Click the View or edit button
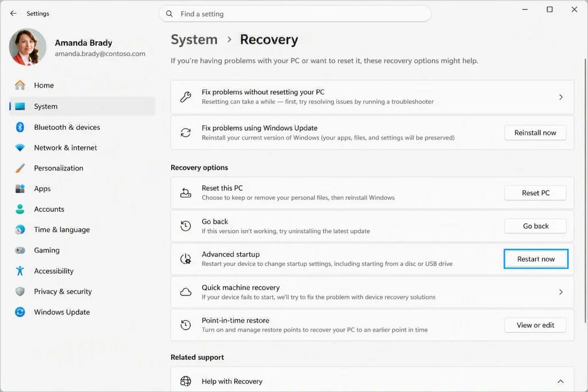588x392 pixels. (x=535, y=325)
